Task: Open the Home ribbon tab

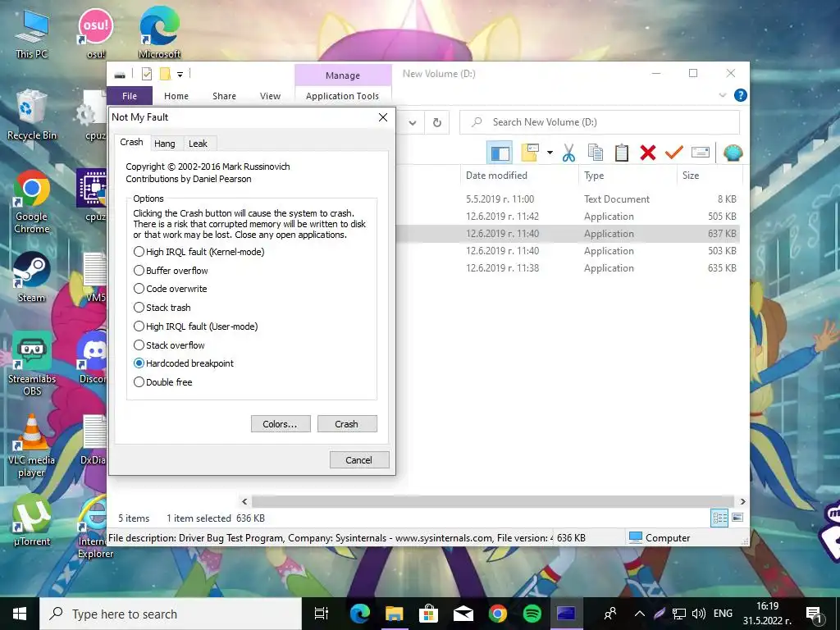Action: point(176,96)
